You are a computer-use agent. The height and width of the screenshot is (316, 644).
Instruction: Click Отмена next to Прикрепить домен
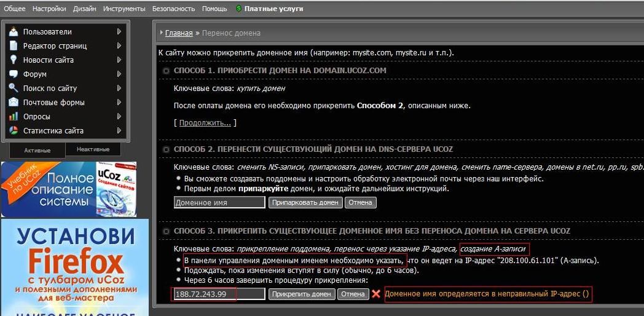(x=353, y=294)
